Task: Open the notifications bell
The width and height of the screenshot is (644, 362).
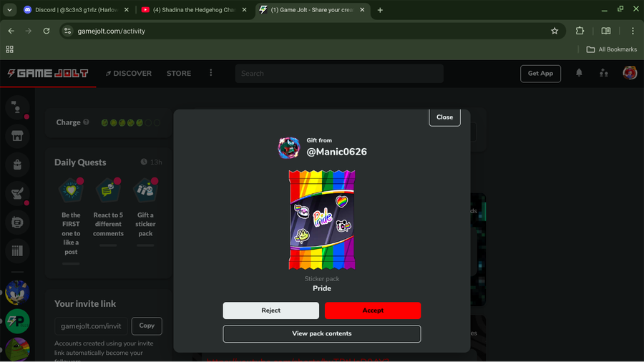Action: pyautogui.click(x=579, y=73)
